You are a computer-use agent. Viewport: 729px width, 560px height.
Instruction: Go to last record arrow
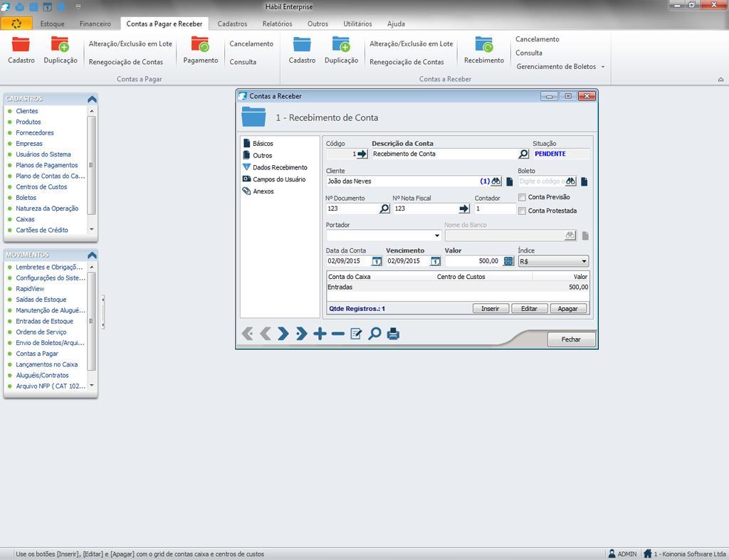coord(301,334)
